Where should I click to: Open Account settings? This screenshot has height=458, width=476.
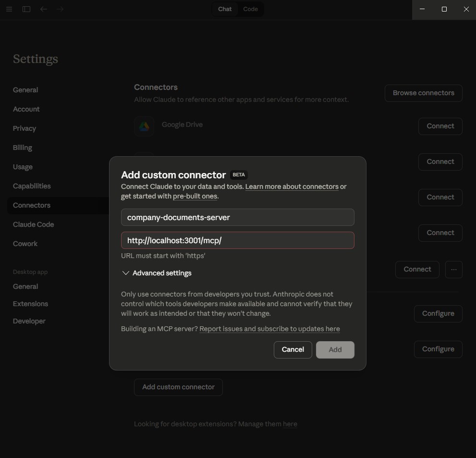pyautogui.click(x=26, y=109)
